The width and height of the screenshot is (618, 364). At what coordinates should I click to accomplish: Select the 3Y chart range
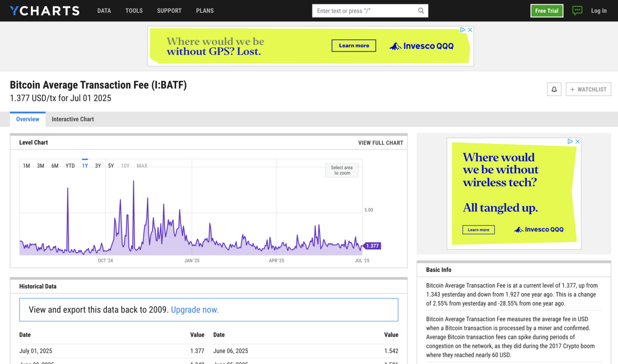point(98,166)
